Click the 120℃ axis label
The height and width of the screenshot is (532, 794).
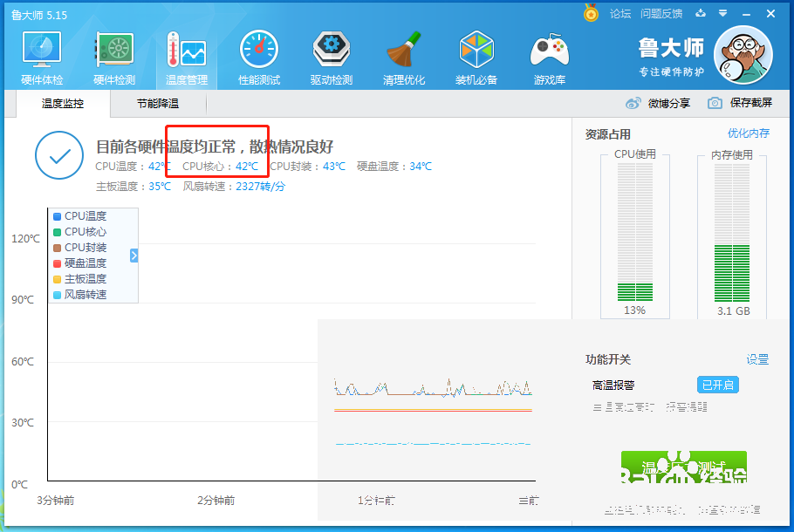25,238
